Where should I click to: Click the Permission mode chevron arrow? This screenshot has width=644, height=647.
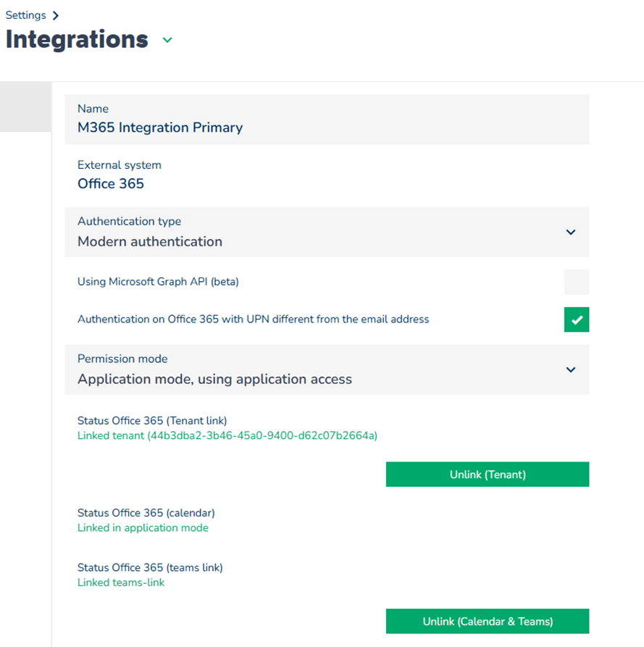pos(571,370)
